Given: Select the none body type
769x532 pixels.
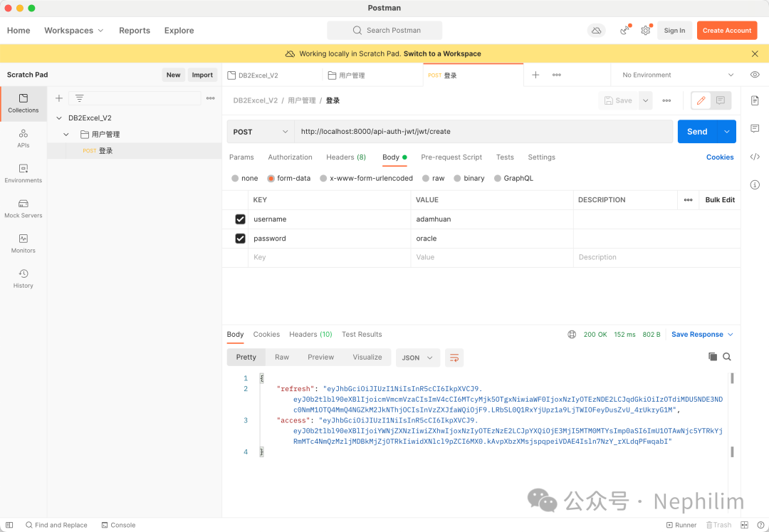Looking at the screenshot, I should click(235, 179).
